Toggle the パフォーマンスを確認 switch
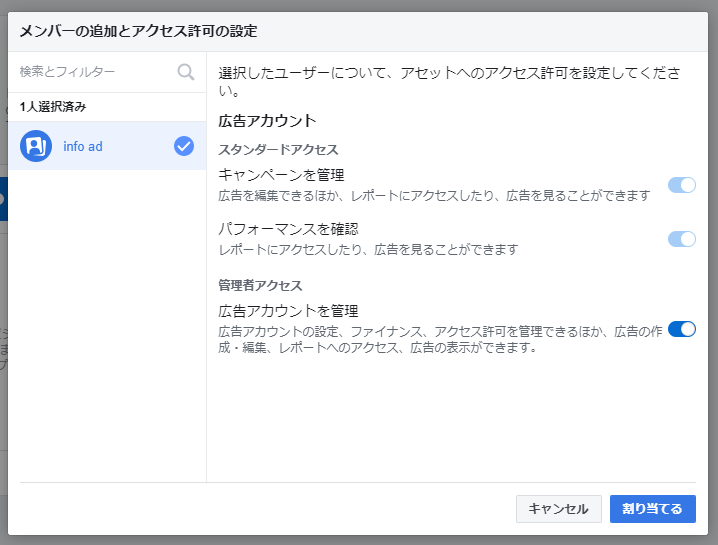The image size is (718, 545). pyautogui.click(x=681, y=239)
